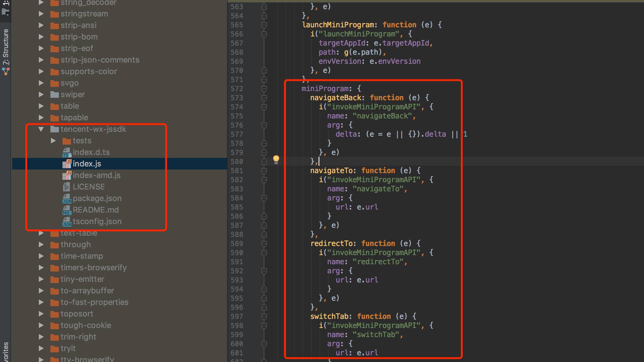Click the yellow lightbulb intention icon
Image resolution: width=644 pixels, height=362 pixels.
[276, 159]
